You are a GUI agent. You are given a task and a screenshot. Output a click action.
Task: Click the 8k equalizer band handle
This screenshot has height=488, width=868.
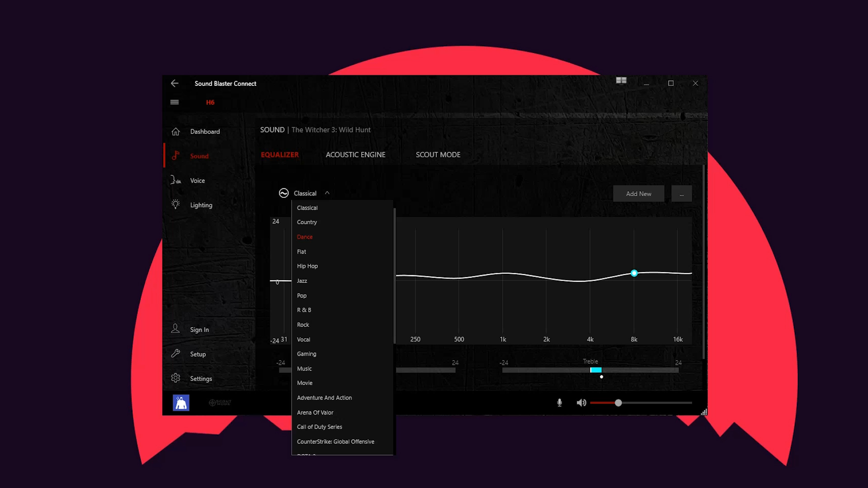point(634,273)
